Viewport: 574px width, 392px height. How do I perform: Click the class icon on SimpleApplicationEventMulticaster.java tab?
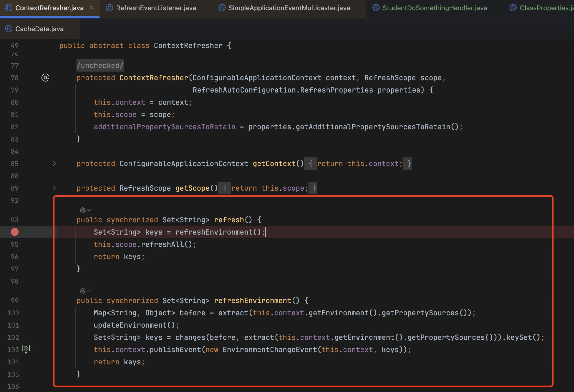[222, 8]
